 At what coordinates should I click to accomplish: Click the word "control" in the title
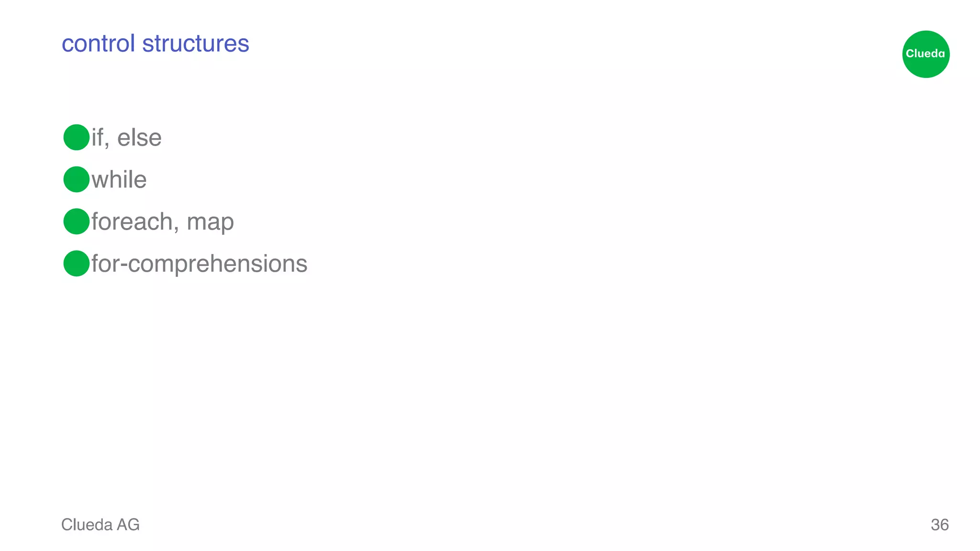pos(99,44)
